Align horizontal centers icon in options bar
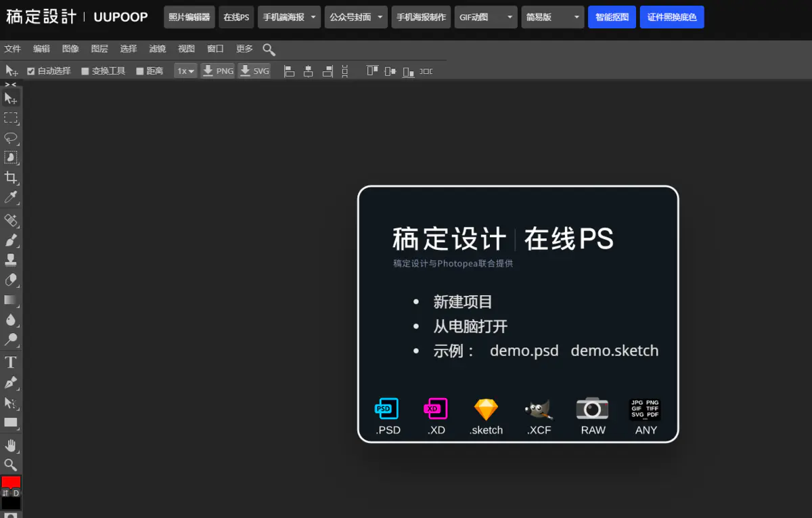This screenshot has height=518, width=812. [x=309, y=71]
